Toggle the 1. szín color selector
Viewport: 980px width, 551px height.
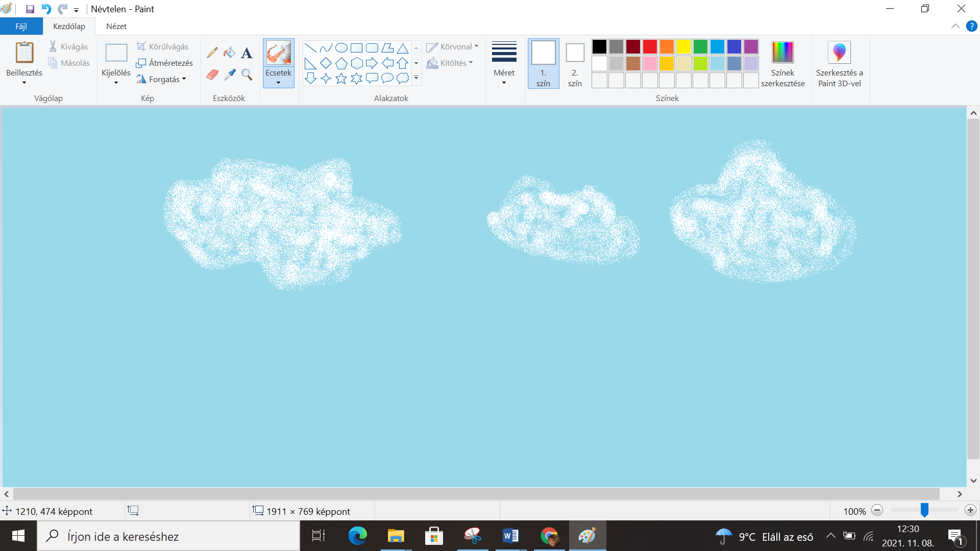click(543, 64)
